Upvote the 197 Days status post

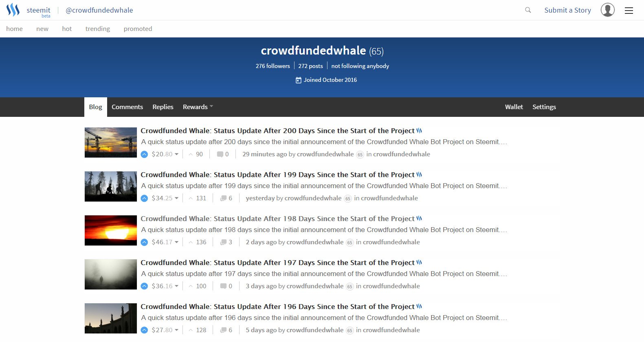[144, 286]
